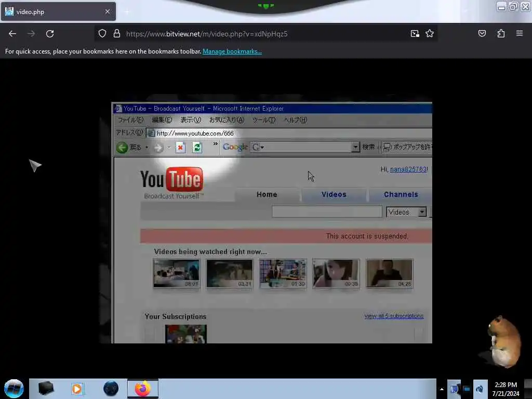Open the nana825763 username link
The width and height of the screenshot is (532, 399).
408,169
